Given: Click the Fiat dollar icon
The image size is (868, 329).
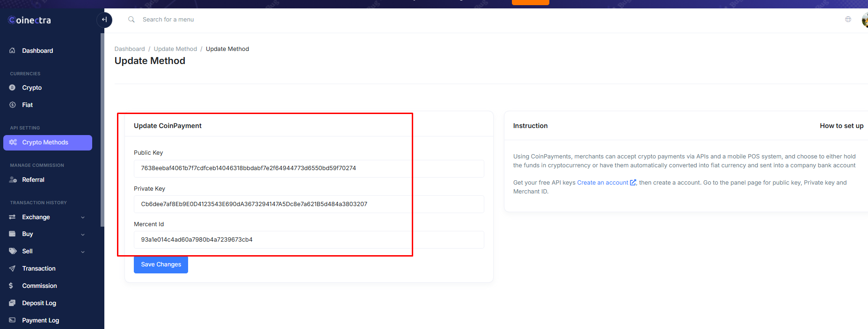Looking at the screenshot, I should click(13, 105).
